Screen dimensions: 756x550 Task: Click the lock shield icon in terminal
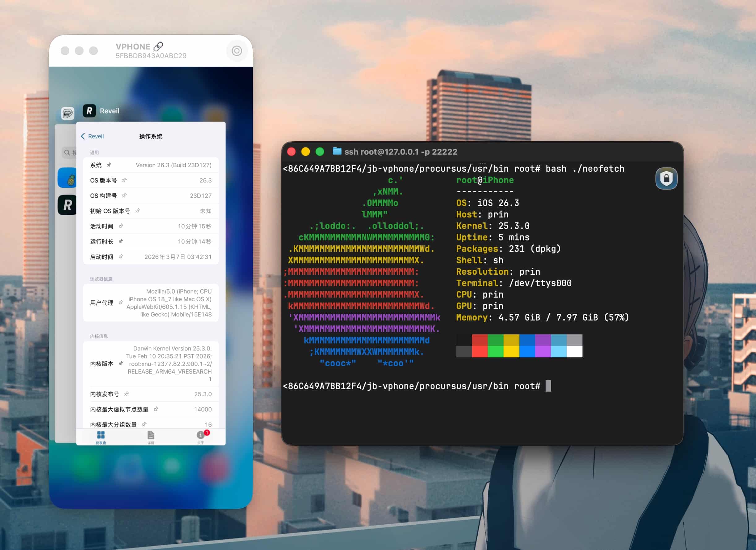(666, 178)
